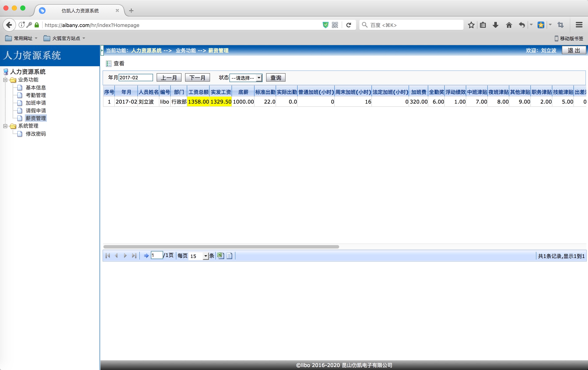Click the 查看 view icon
Viewport: 588px width, 370px height.
pyautogui.click(x=109, y=64)
